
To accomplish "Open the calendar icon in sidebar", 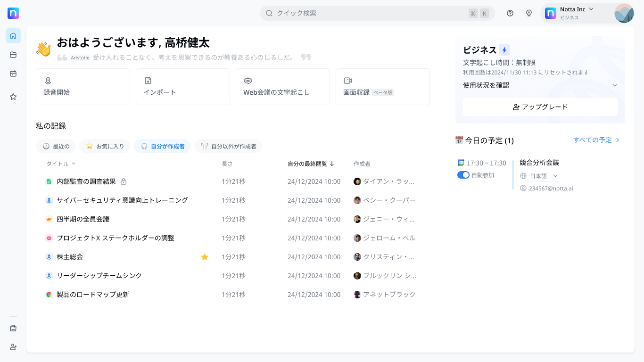I will pos(13,74).
